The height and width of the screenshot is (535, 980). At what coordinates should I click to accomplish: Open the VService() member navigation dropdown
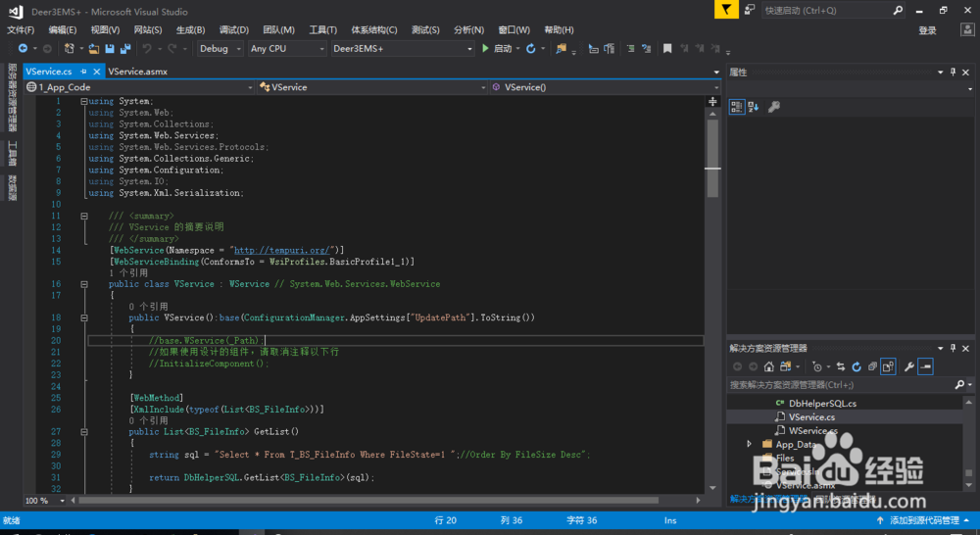tap(605, 87)
